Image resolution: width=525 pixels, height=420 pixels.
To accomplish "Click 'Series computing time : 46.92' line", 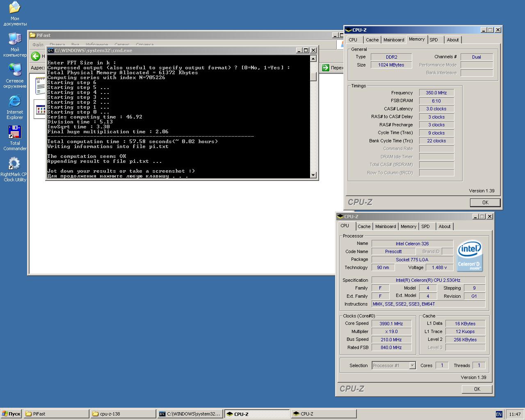I will pyautogui.click(x=95, y=117).
